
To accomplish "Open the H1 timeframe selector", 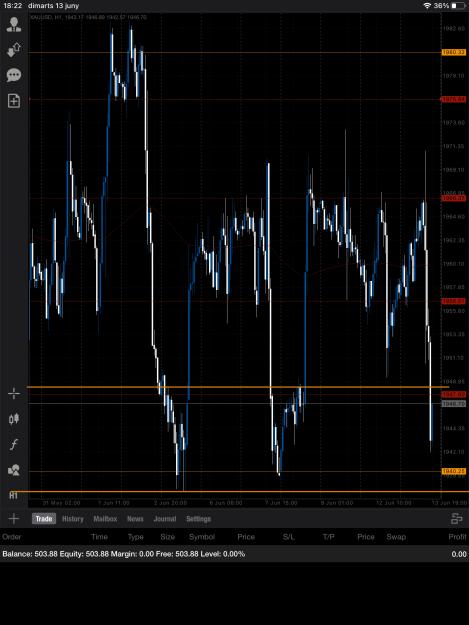I will click(14, 495).
